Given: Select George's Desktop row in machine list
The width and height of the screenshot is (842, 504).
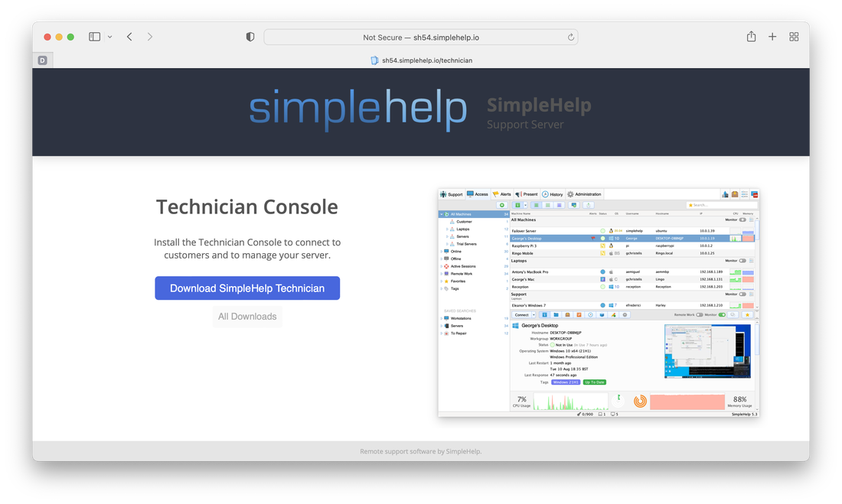Looking at the screenshot, I should [x=632, y=239].
